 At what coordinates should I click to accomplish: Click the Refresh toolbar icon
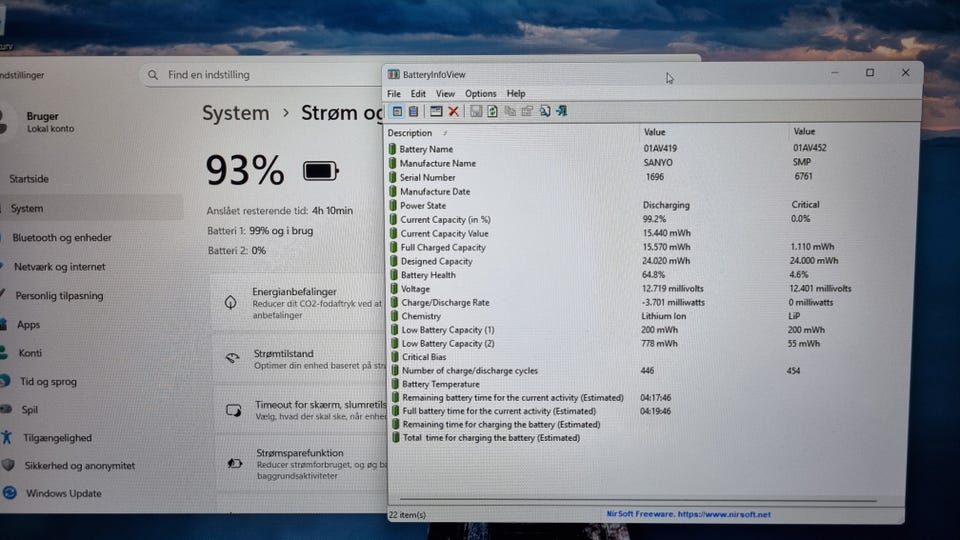pos(492,111)
